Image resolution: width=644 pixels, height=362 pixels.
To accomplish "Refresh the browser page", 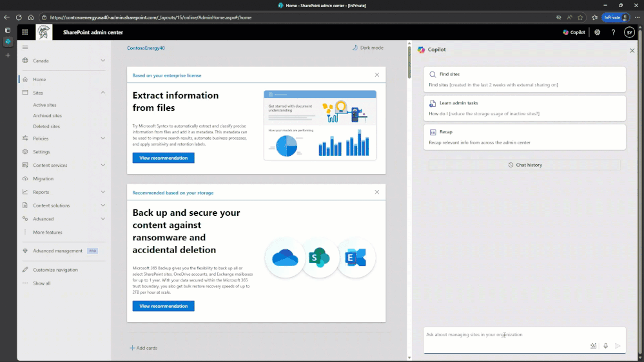I will (19, 17).
